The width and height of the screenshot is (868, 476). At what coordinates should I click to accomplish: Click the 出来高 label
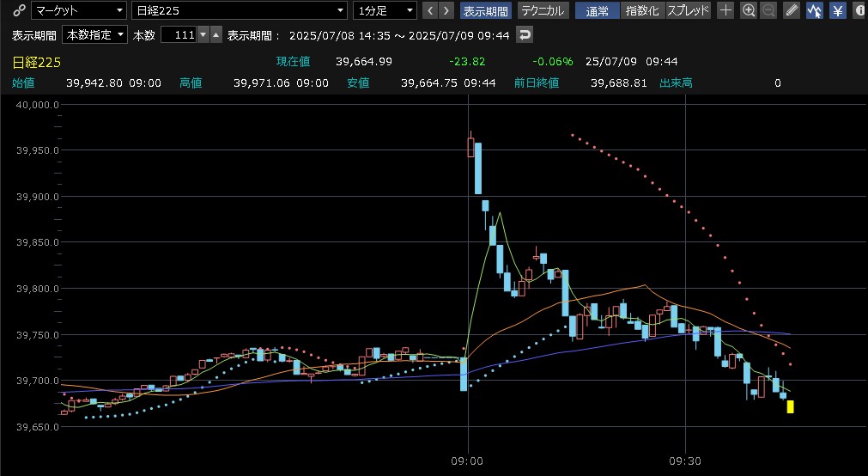(676, 83)
